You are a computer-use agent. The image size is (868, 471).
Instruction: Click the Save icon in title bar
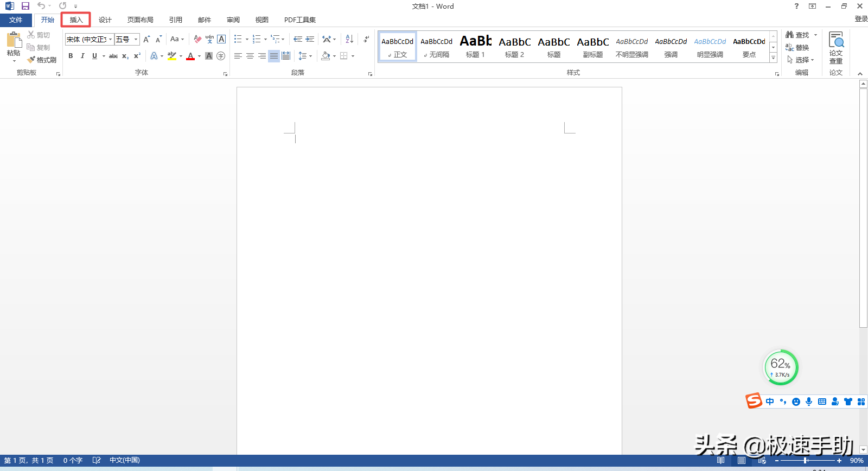pyautogui.click(x=25, y=6)
